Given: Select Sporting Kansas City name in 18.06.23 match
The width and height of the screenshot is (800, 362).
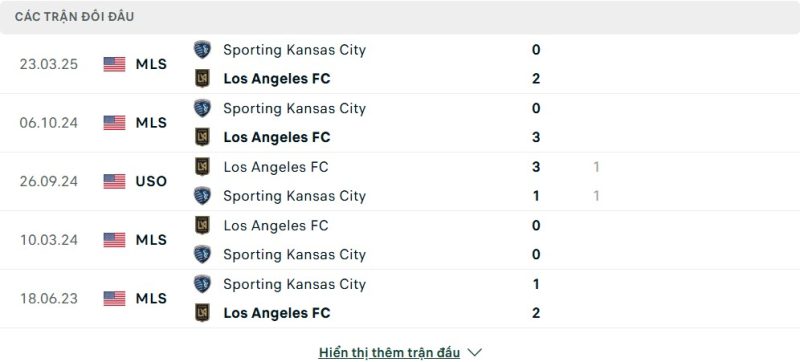Looking at the screenshot, I should point(294,284).
